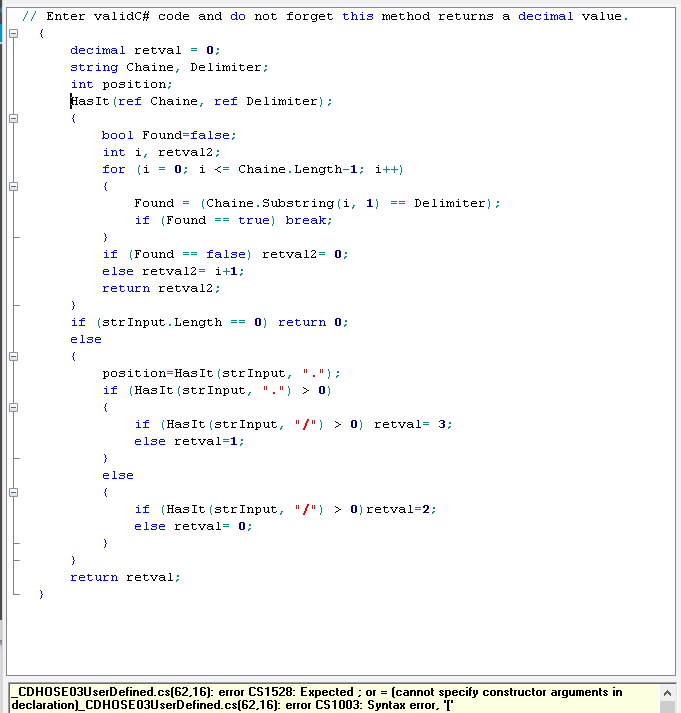Place cursor in 'HasIt(ref Chaine, ref Delimiter);'
Viewport: 681px width, 713px height.
(201, 101)
